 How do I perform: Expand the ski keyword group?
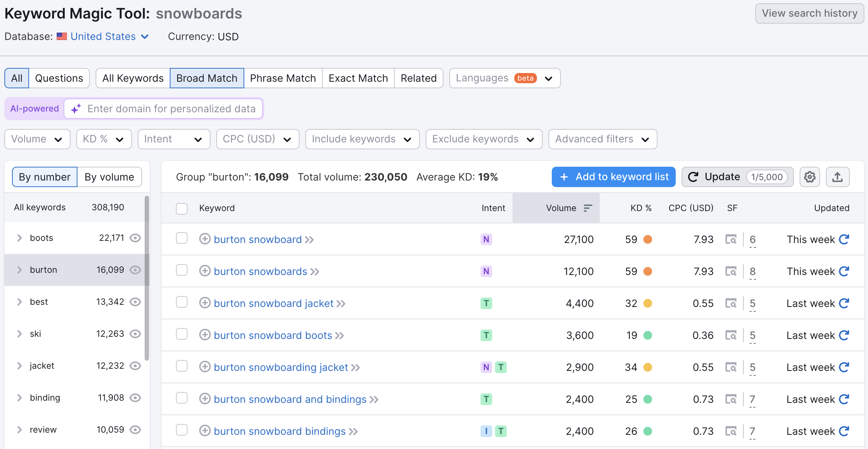point(20,334)
